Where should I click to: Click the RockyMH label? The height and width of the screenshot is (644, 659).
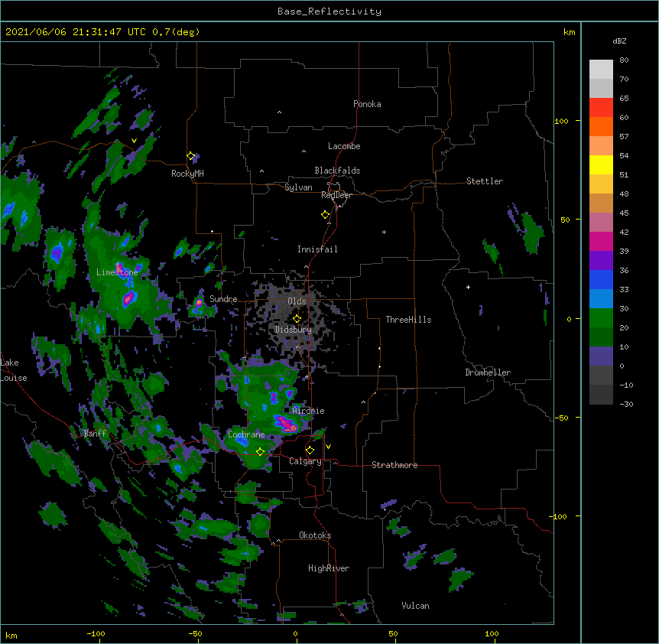point(187,174)
